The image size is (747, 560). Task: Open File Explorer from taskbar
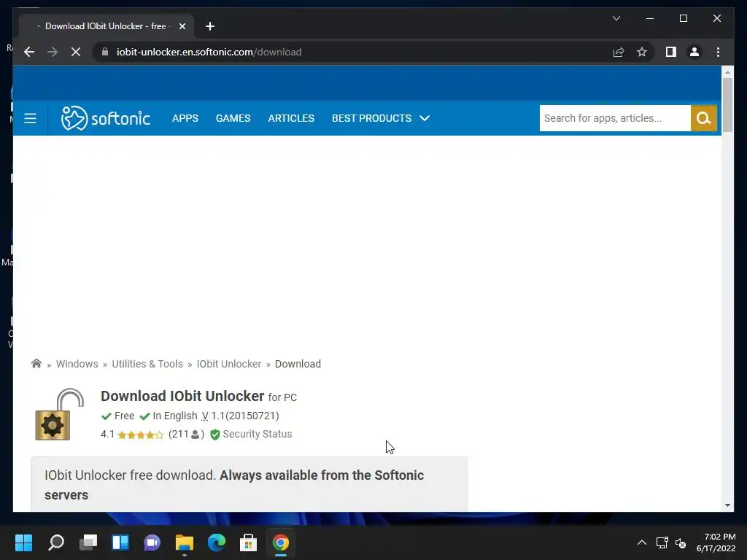pyautogui.click(x=185, y=542)
